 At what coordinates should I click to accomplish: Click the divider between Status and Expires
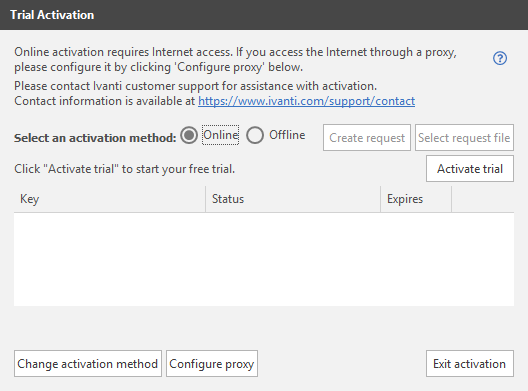click(381, 199)
